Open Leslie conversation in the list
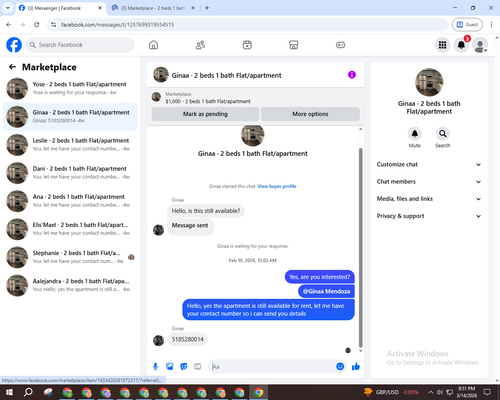 [70, 145]
